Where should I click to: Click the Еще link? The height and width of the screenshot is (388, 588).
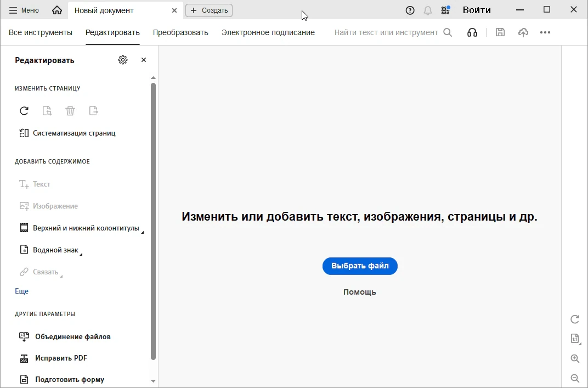pyautogui.click(x=22, y=291)
